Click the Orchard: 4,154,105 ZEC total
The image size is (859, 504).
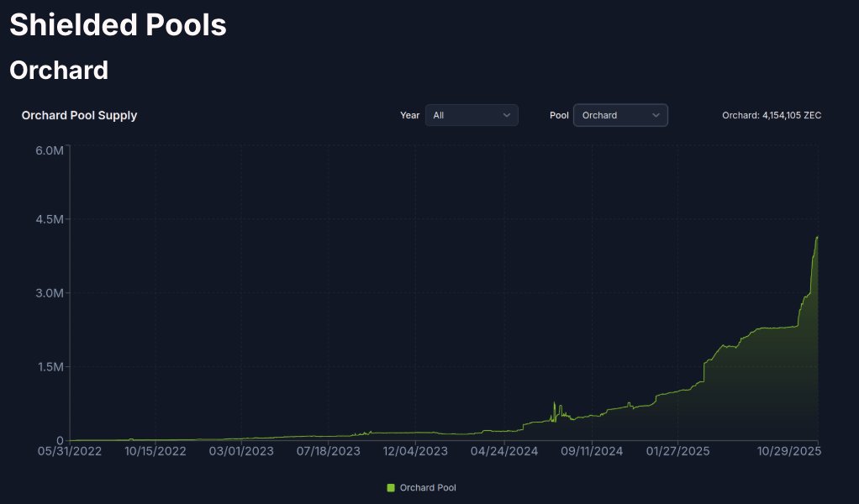tap(772, 115)
